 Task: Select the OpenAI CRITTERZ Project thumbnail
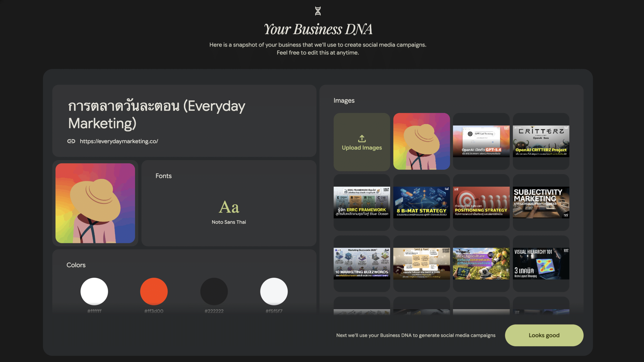point(541,141)
